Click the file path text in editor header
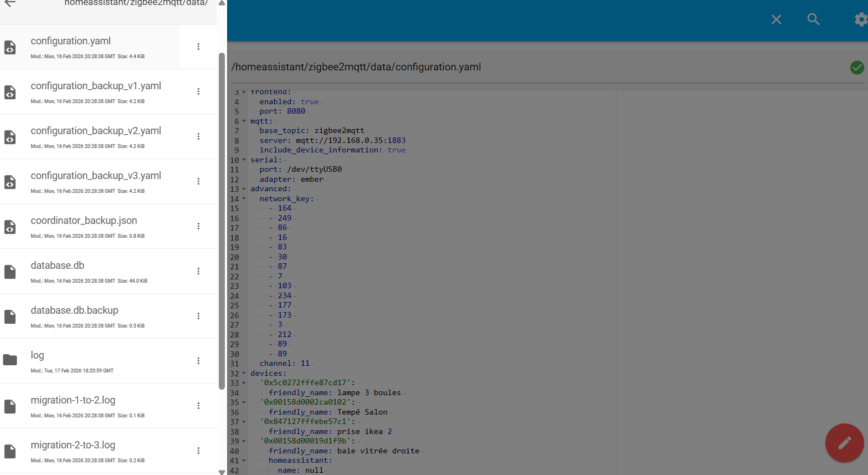The height and width of the screenshot is (475, 868). (356, 67)
